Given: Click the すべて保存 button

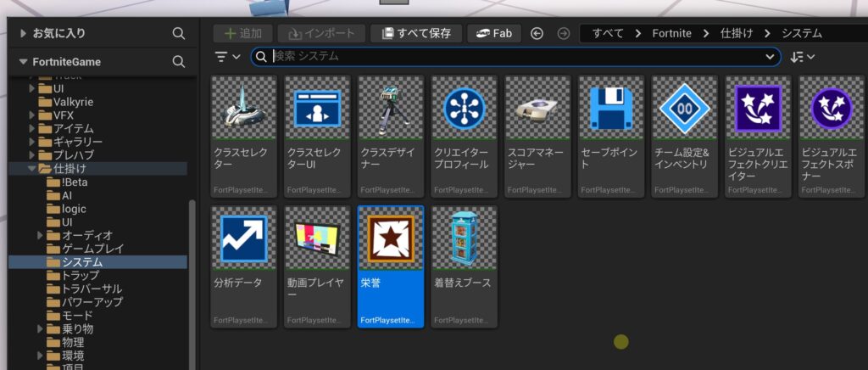Looking at the screenshot, I should 416,33.
